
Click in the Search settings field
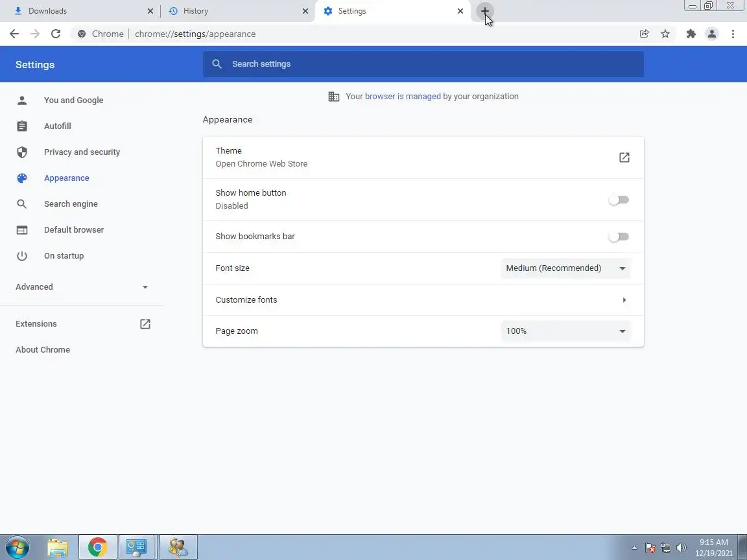pyautogui.click(x=423, y=64)
